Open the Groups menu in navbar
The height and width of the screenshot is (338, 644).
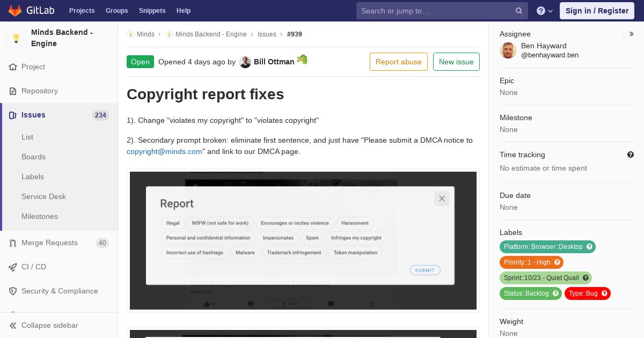117,11
